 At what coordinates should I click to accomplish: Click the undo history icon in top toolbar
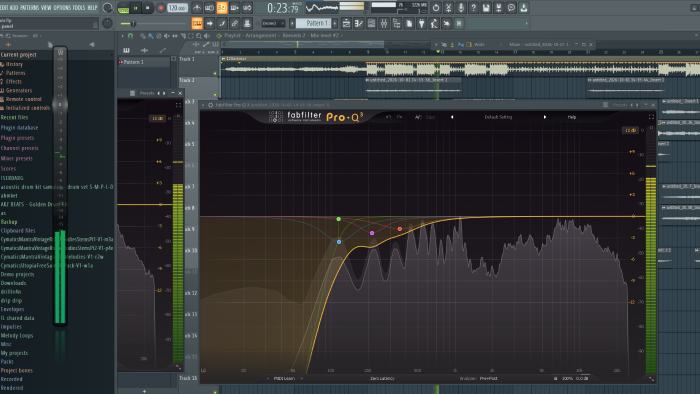[436, 8]
